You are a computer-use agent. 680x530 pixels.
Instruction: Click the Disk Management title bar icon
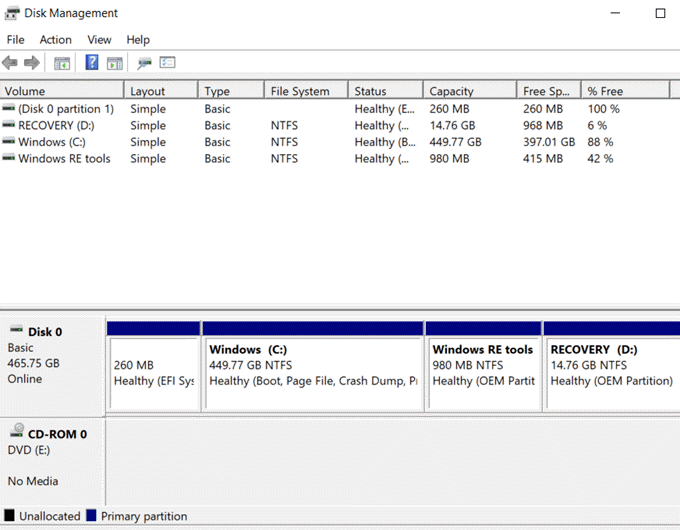tap(12, 13)
